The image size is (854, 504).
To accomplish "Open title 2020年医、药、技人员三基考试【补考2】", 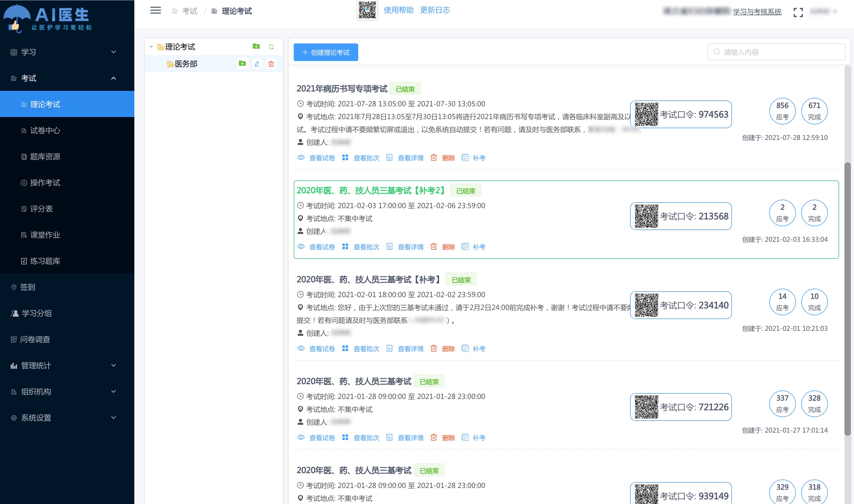I will [372, 191].
